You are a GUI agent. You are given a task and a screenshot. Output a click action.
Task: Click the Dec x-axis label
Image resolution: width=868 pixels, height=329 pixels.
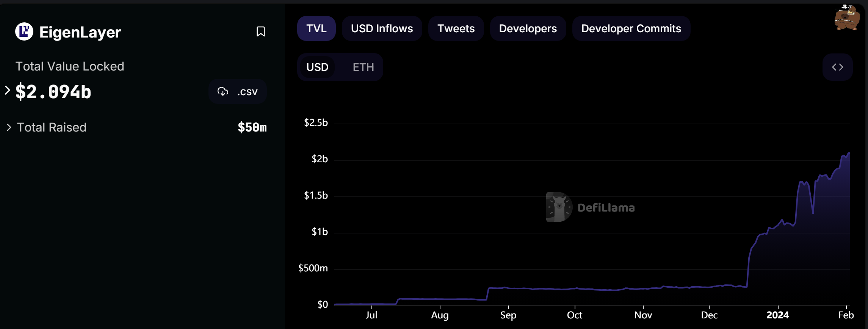point(709,315)
